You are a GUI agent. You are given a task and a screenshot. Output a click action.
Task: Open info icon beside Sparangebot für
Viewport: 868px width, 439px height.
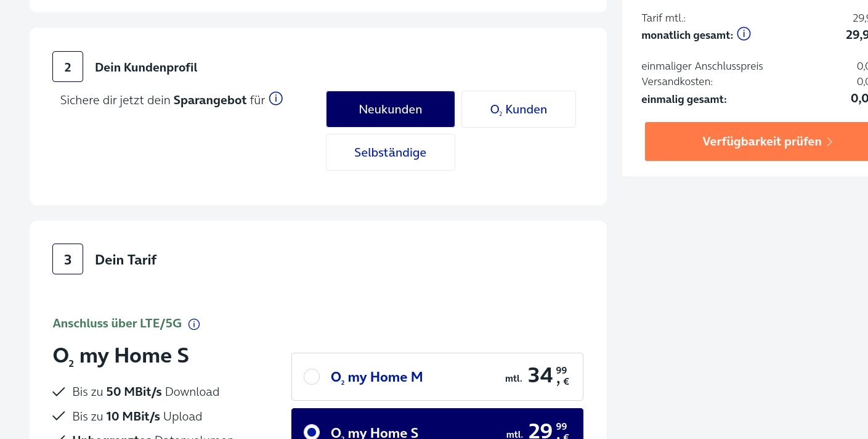276,99
